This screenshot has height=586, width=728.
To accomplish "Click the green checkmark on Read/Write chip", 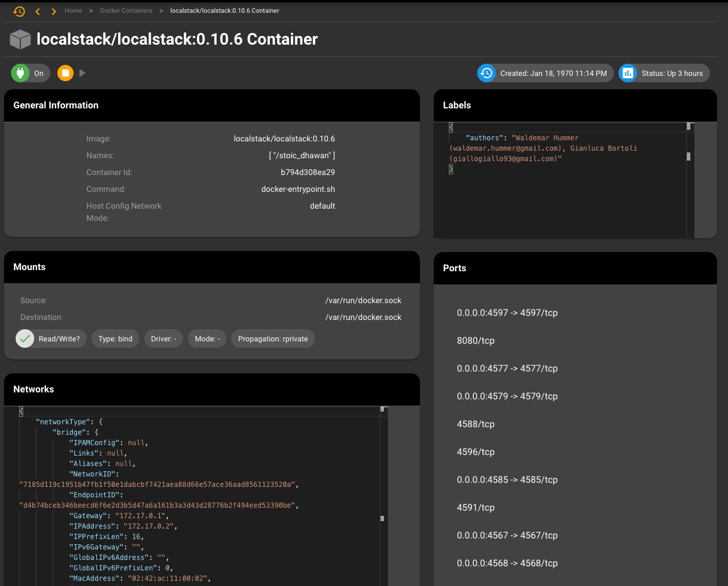I will pyautogui.click(x=25, y=339).
